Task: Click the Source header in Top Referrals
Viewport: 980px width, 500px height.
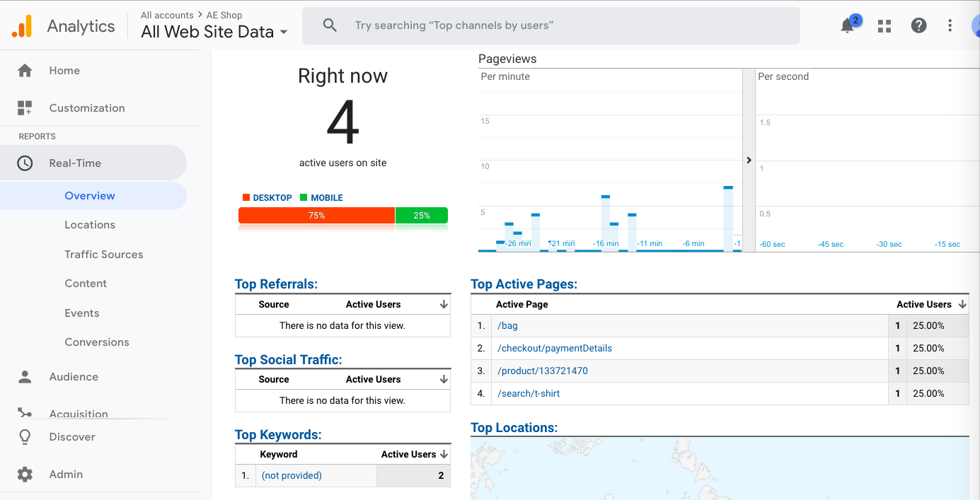Action: tap(274, 304)
